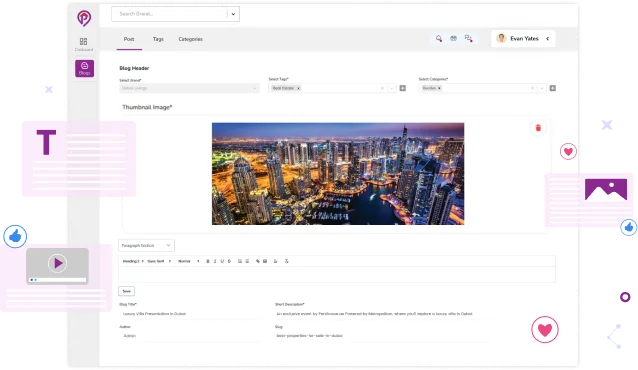The height and width of the screenshot is (370, 638).
Task: Toggle underline formatting in the editor toolbar
Action: tap(222, 261)
